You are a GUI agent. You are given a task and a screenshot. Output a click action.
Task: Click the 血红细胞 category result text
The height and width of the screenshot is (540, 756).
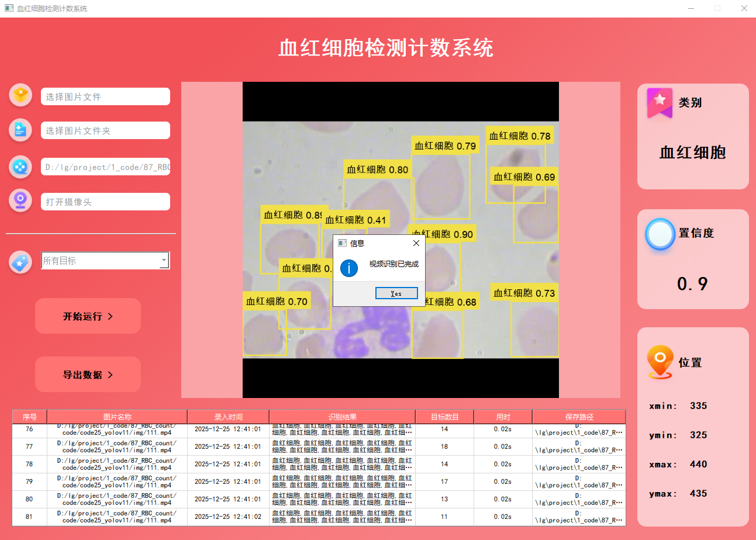(x=693, y=153)
